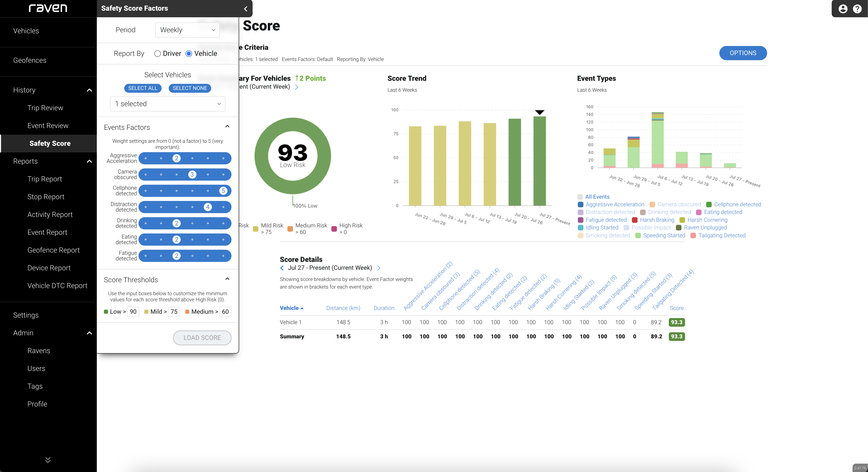This screenshot has height=472, width=868.
Task: Toggle Harsh Braking legend in Event Types
Action: [x=657, y=220]
